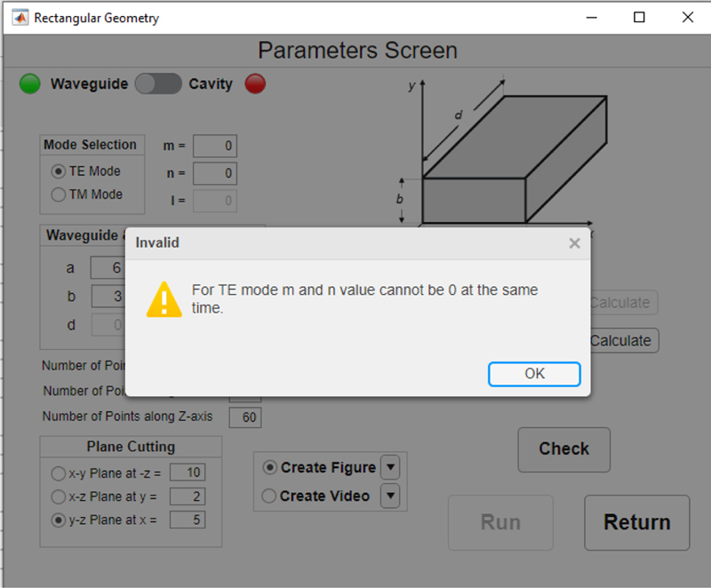Viewport: 711px width, 588px height.
Task: Close the Invalid dialog with X
Action: [574, 242]
